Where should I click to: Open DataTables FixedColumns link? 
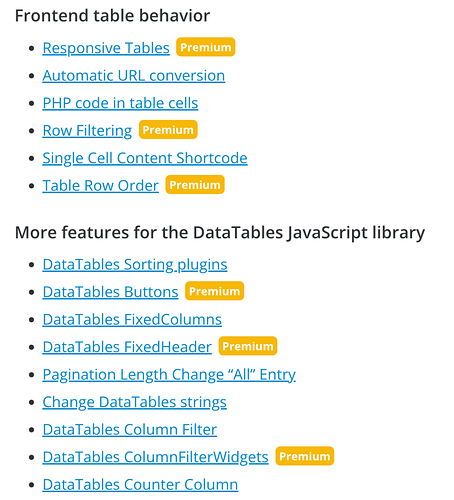[x=132, y=320]
